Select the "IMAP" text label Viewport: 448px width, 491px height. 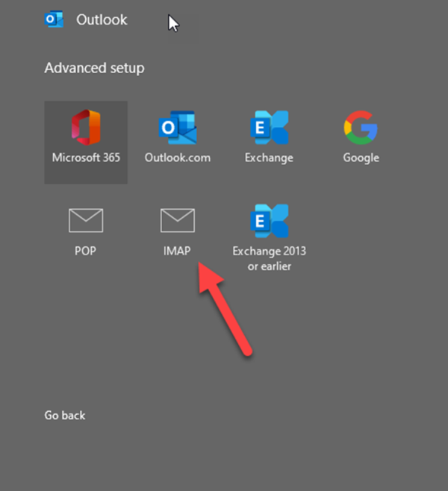coord(178,251)
